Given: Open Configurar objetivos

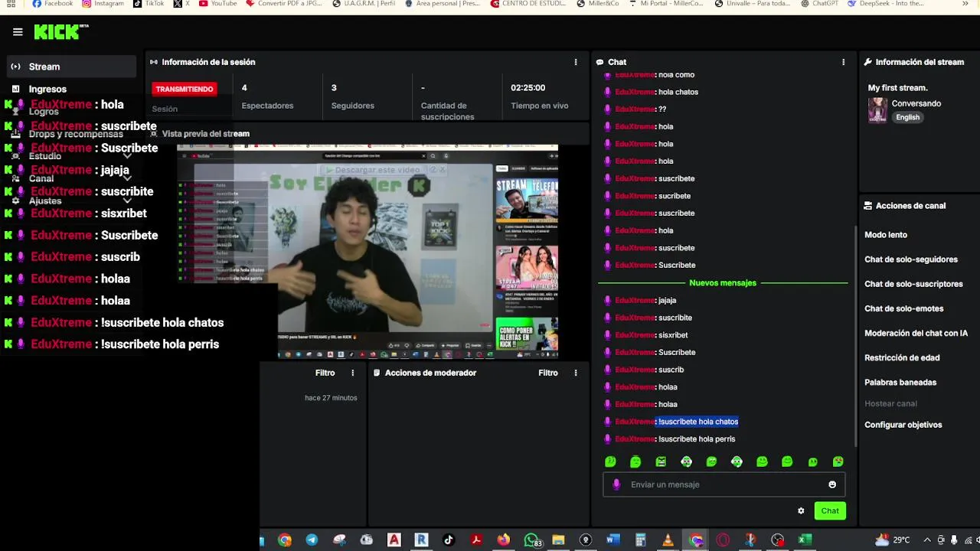Looking at the screenshot, I should tap(903, 425).
